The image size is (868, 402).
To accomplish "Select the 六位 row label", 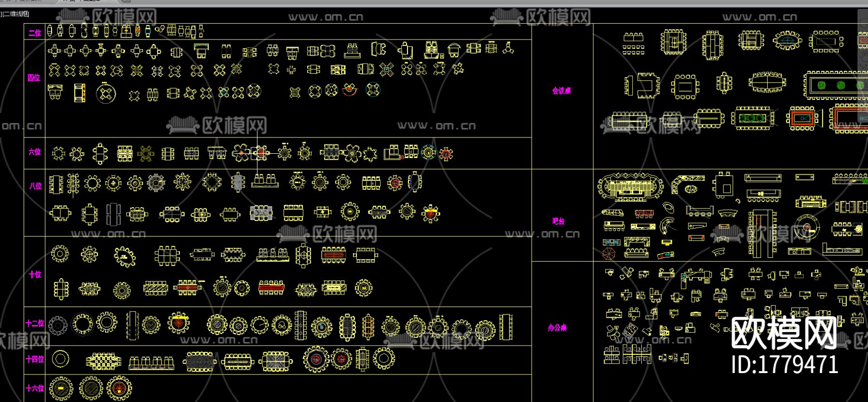I will click(x=35, y=152).
